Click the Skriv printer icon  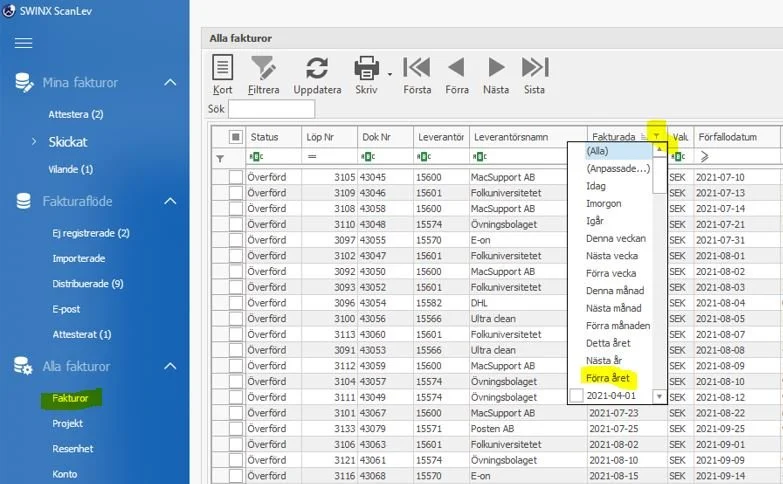367,68
